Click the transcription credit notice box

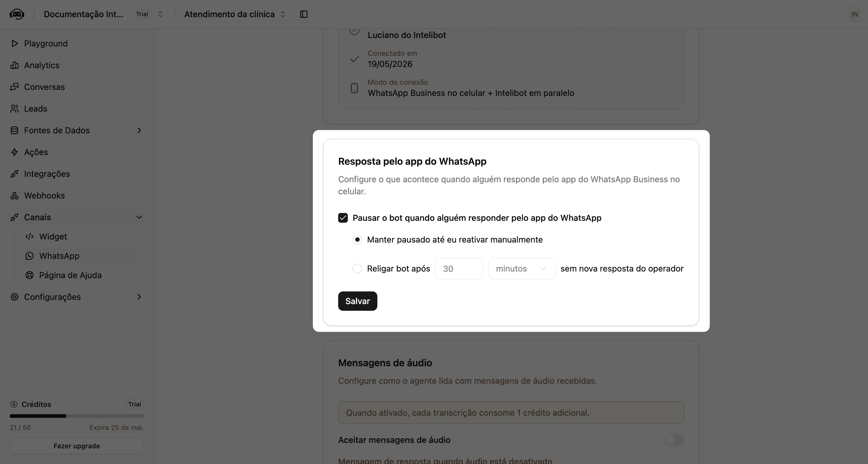(x=511, y=413)
